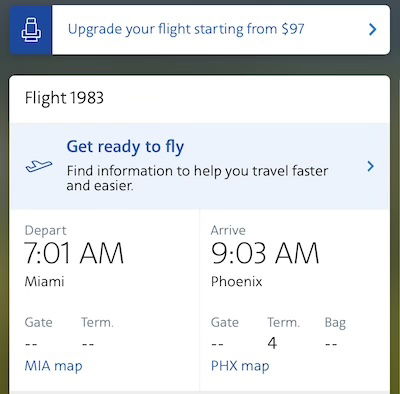Tap the 7:01 AM departure time
The width and height of the screenshot is (400, 394).
tap(74, 253)
